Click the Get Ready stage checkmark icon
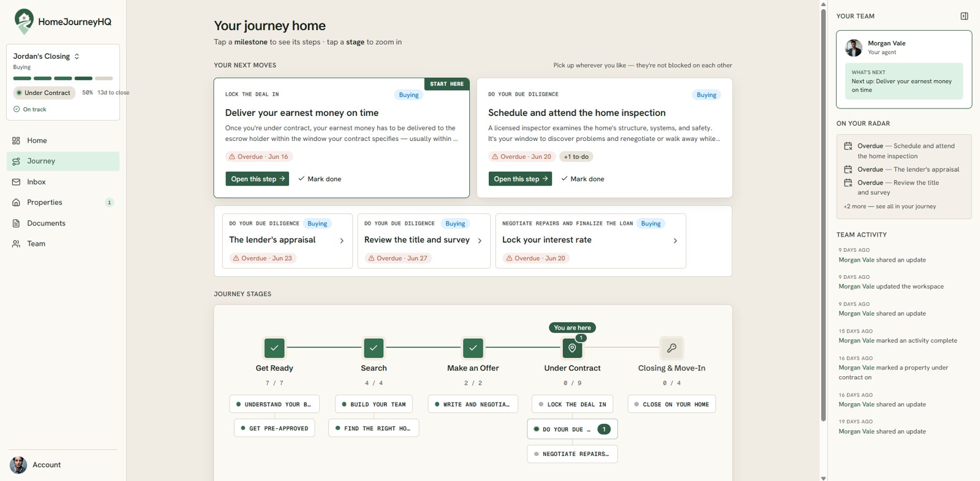 tap(274, 348)
